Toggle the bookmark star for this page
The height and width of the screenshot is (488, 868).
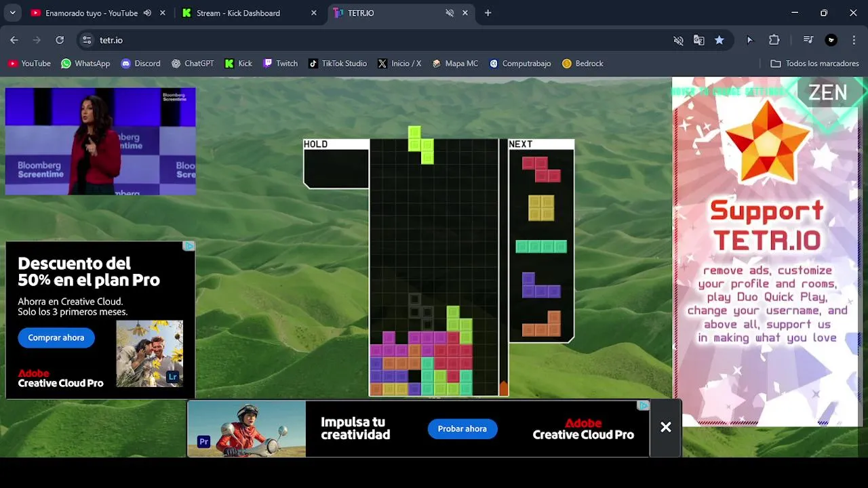[x=719, y=40]
